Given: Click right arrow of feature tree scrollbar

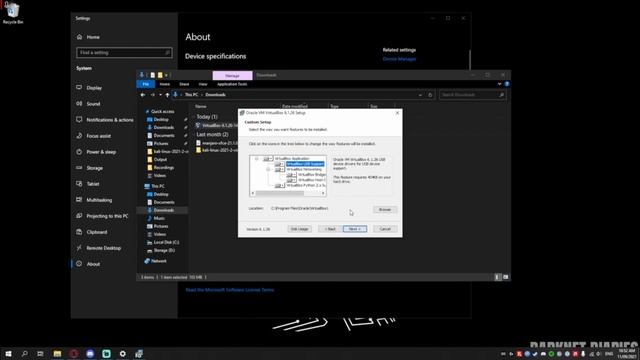Looking at the screenshot, I should (x=323, y=193).
